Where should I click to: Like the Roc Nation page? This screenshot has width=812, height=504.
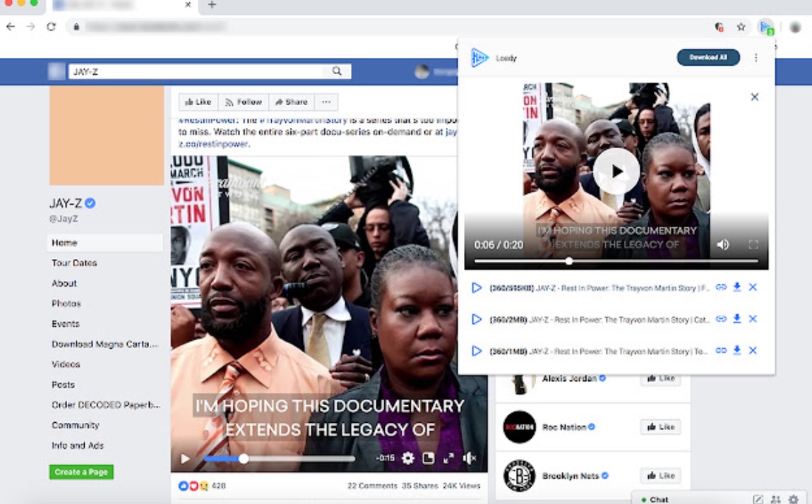click(661, 427)
